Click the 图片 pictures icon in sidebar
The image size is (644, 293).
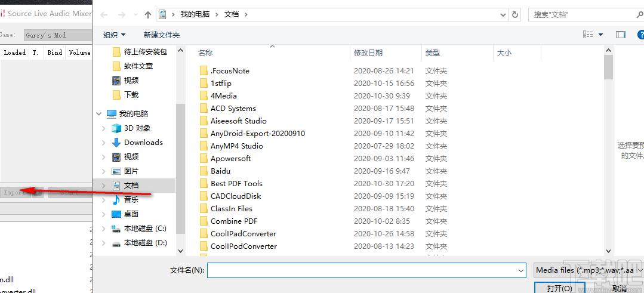tap(116, 171)
